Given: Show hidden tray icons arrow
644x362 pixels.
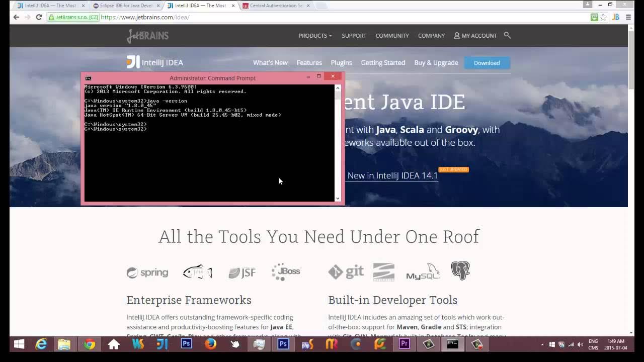Looking at the screenshot, I should pyautogui.click(x=542, y=345).
